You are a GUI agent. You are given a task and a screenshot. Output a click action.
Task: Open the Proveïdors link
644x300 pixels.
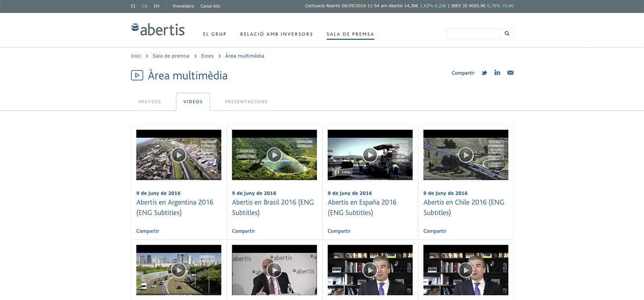point(183,6)
